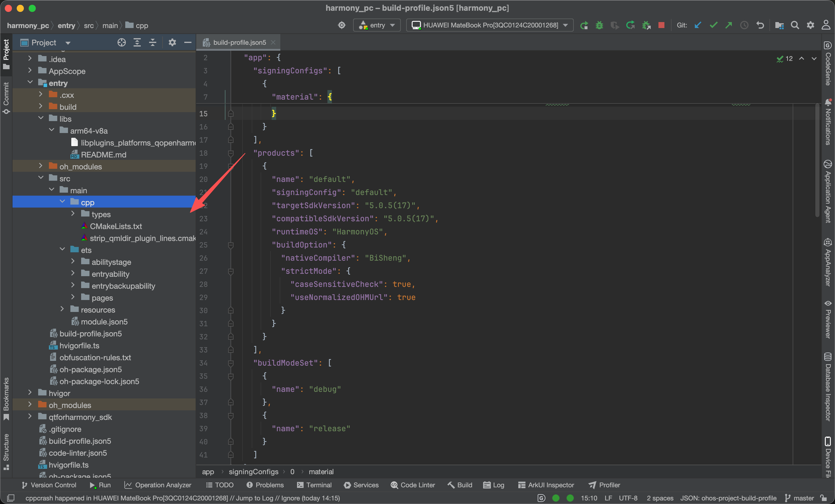835x504 pixels.
Task: Open the Code Linter tool window
Action: [x=413, y=485]
